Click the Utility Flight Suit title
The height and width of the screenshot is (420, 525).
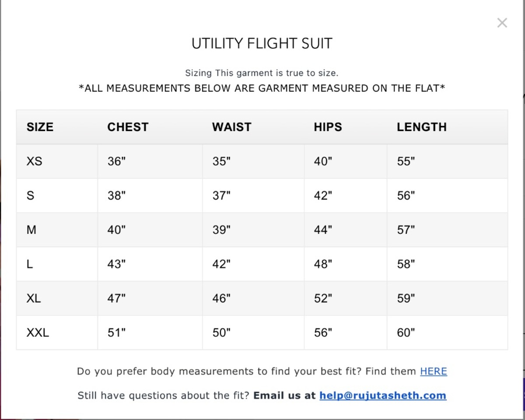(x=262, y=44)
